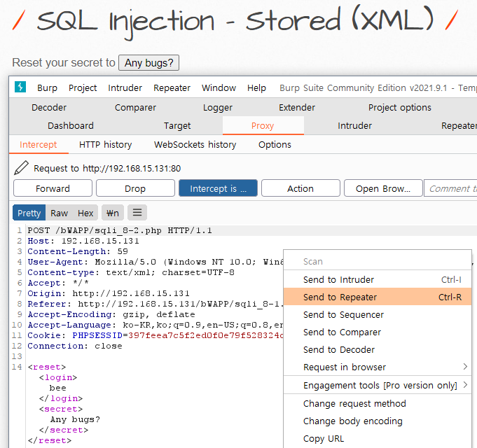This screenshot has width=477, height=448.
Task: Switch to the Project options tab
Action: 400,107
